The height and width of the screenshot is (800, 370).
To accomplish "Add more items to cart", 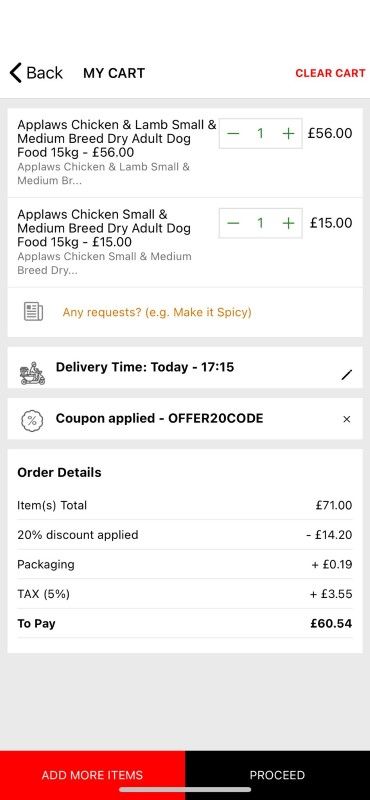I will (92, 775).
